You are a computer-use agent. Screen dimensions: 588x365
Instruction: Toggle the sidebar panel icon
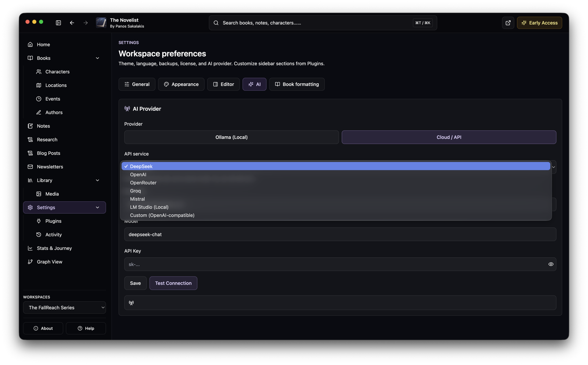coord(58,23)
